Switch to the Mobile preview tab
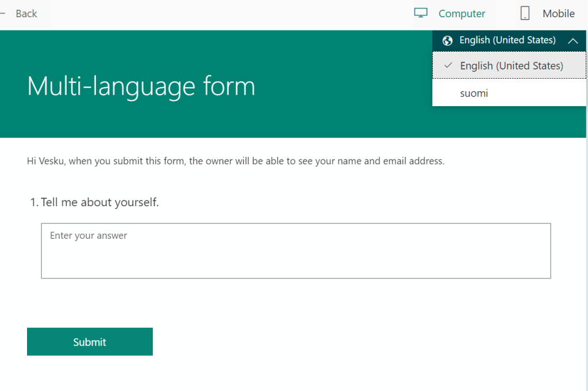Screen dimensions: 588x391 point(558,14)
